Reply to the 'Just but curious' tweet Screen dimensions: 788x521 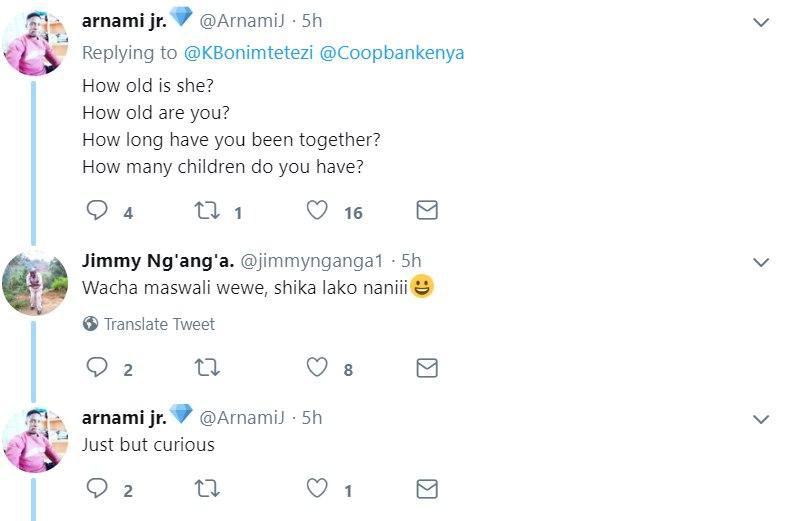(x=97, y=489)
